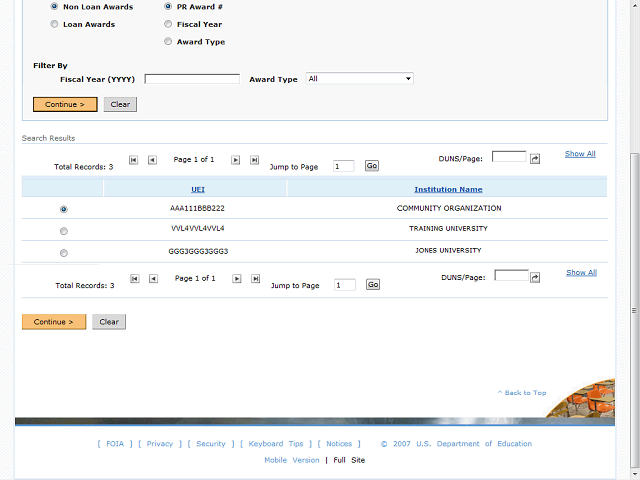Click last page icon in top pagination

[x=254, y=160]
